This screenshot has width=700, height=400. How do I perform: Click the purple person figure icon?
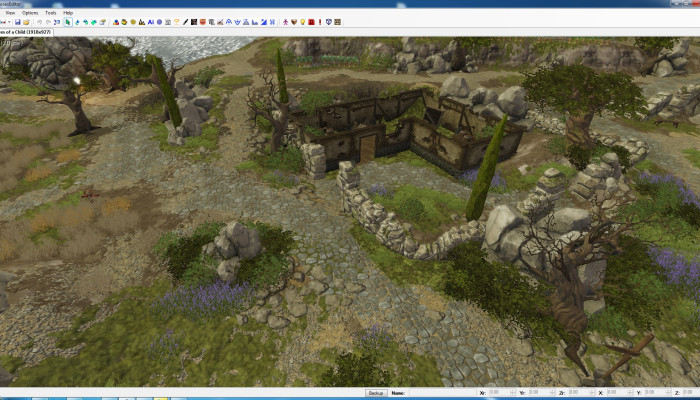coord(285,22)
